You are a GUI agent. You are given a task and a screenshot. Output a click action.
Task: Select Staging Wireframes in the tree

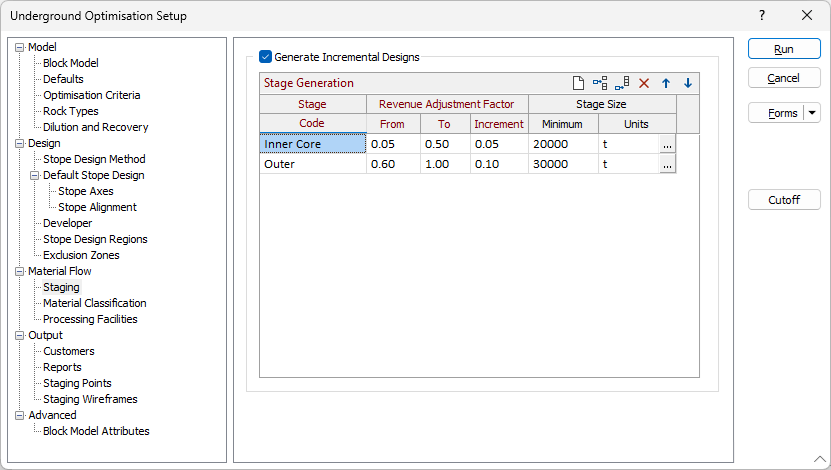pyautogui.click(x=90, y=399)
